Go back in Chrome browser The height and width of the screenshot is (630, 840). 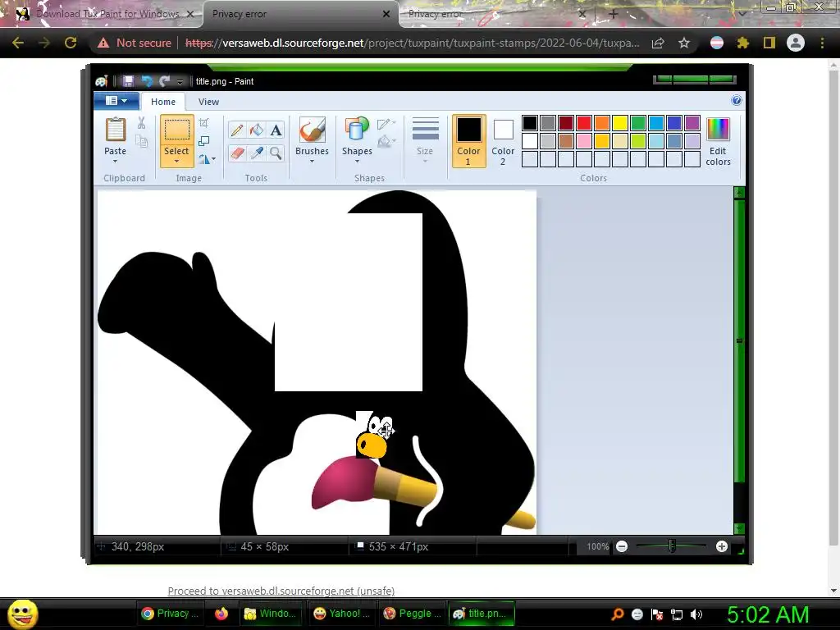pyautogui.click(x=18, y=43)
